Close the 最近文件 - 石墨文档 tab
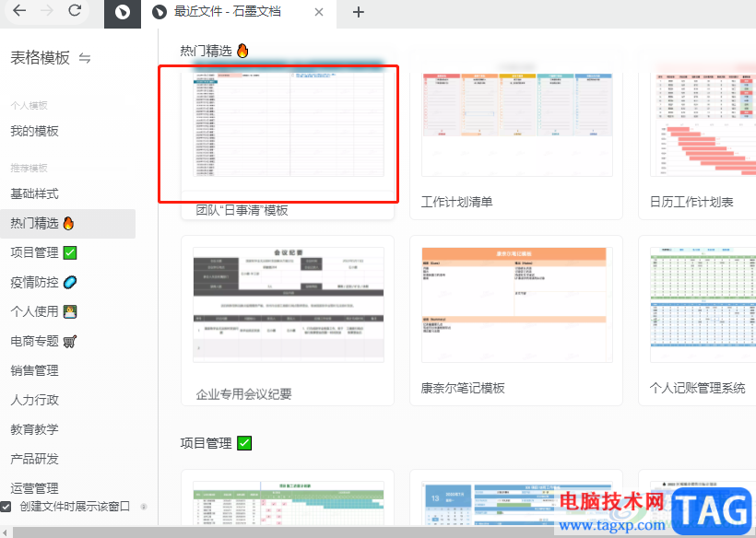This screenshot has height=538, width=756. 319,12
